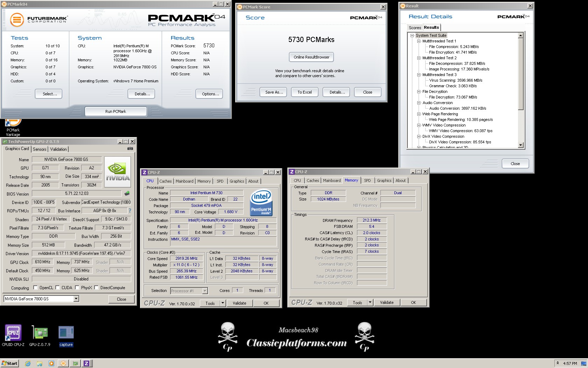Switch to GPU-Z via its taskbar button
This screenshot has height=368, width=588.
[75, 363]
